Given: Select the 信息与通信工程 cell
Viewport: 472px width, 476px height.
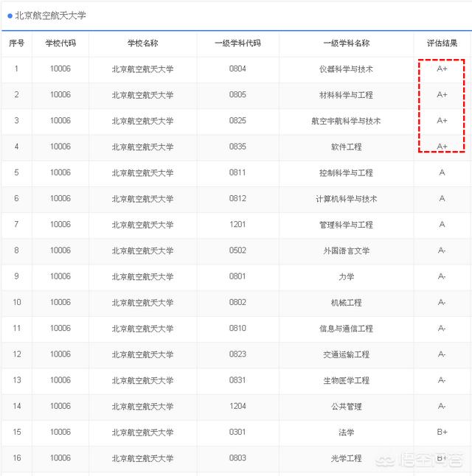Looking at the screenshot, I should point(346,329).
